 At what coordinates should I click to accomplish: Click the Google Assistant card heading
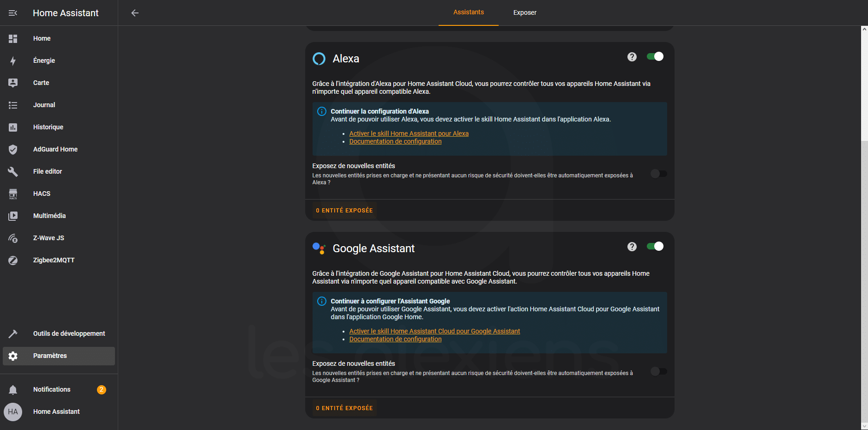coord(374,248)
